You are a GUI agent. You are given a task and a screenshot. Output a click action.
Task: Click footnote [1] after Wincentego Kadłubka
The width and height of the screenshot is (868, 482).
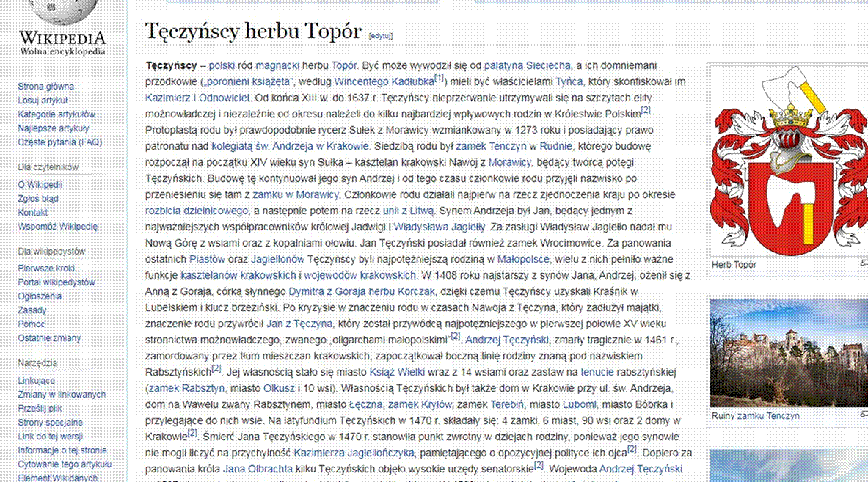pos(439,78)
